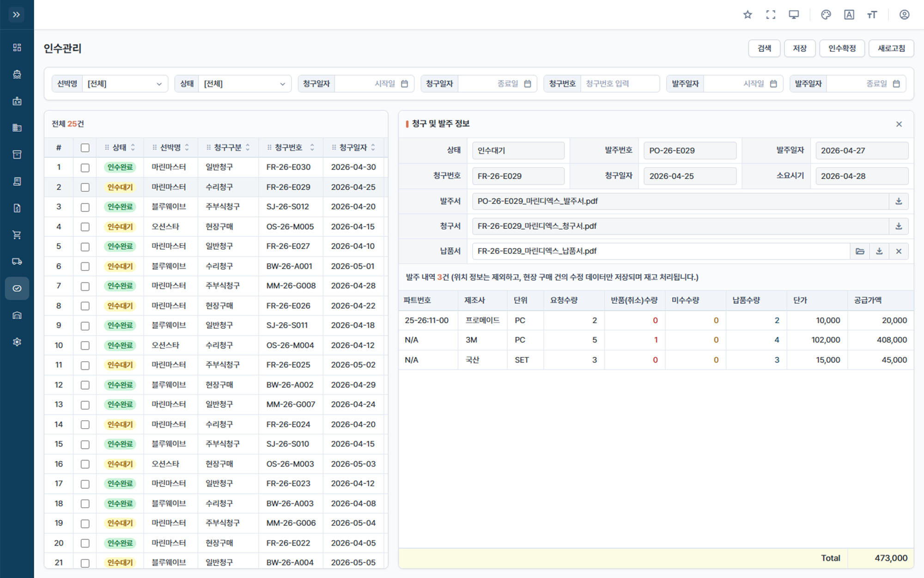The width and height of the screenshot is (924, 578).
Task: Expand the sidebar with double-chevron icon
Action: (17, 15)
